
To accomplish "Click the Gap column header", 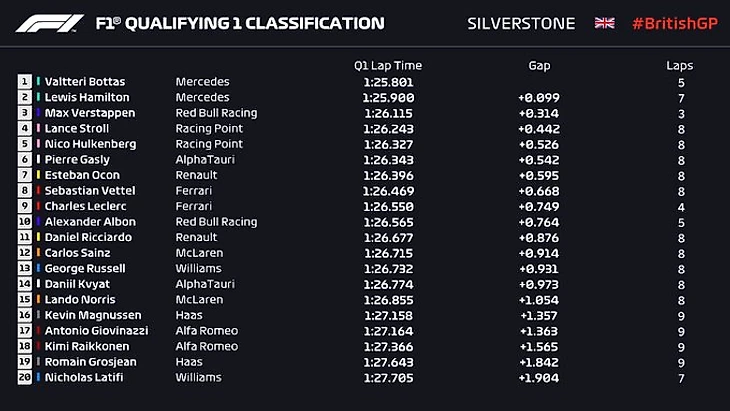I will pyautogui.click(x=539, y=66).
